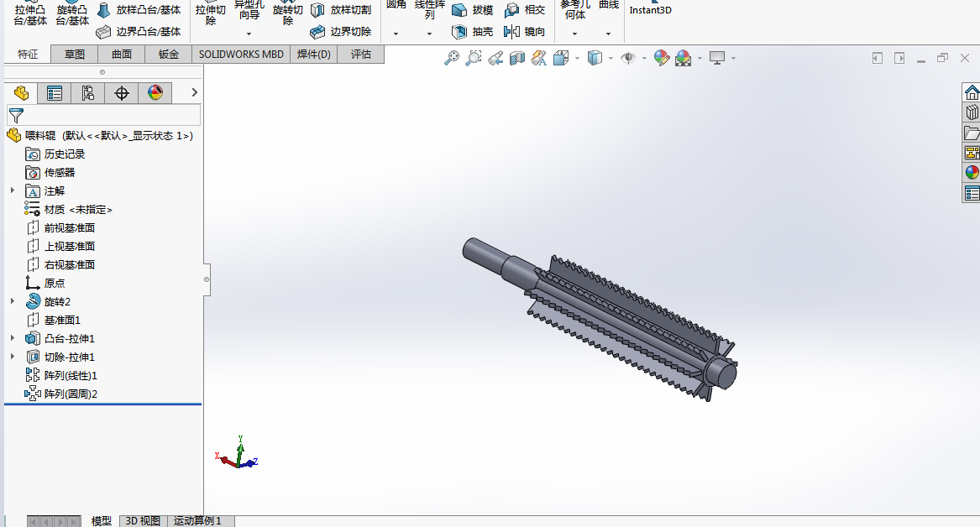This screenshot has width=980, height=527.
Task: Open View Settings dropdown arrow
Action: click(733, 58)
